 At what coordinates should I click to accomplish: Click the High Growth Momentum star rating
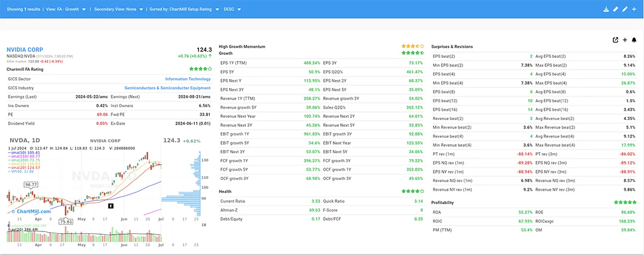[413, 47]
